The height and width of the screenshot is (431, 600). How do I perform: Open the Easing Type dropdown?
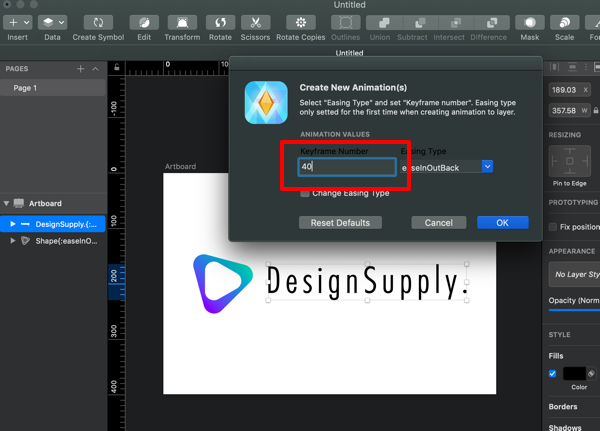487,167
